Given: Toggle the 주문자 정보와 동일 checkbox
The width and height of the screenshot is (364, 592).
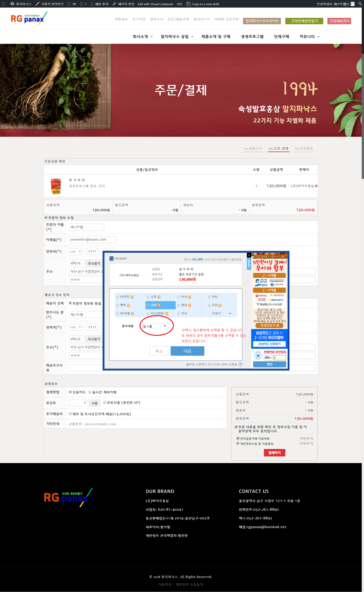Looking at the screenshot, I should click(70, 303).
